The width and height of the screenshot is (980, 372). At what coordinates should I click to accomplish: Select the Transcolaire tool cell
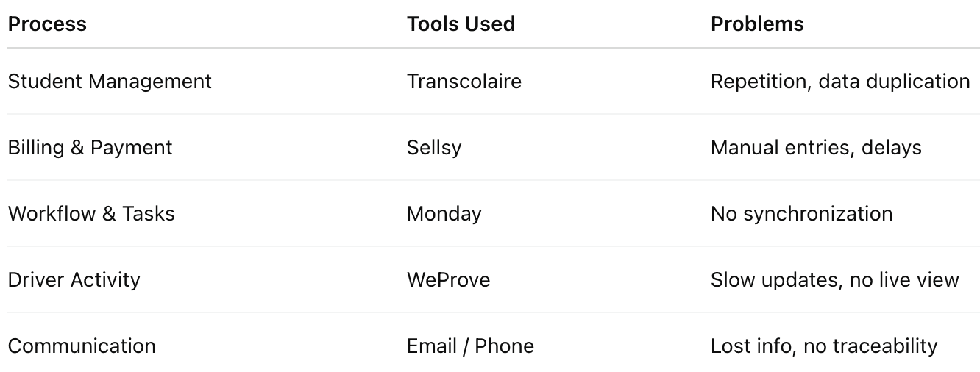pos(464,81)
